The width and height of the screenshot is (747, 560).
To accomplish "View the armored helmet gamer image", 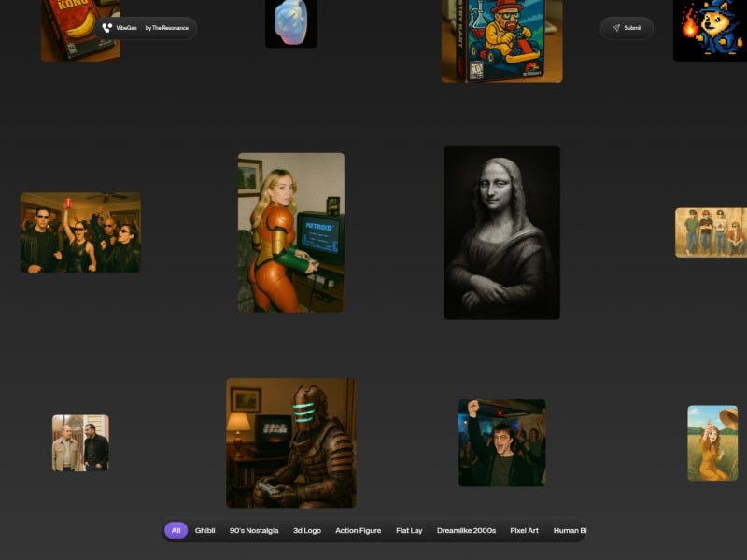I will tap(291, 442).
